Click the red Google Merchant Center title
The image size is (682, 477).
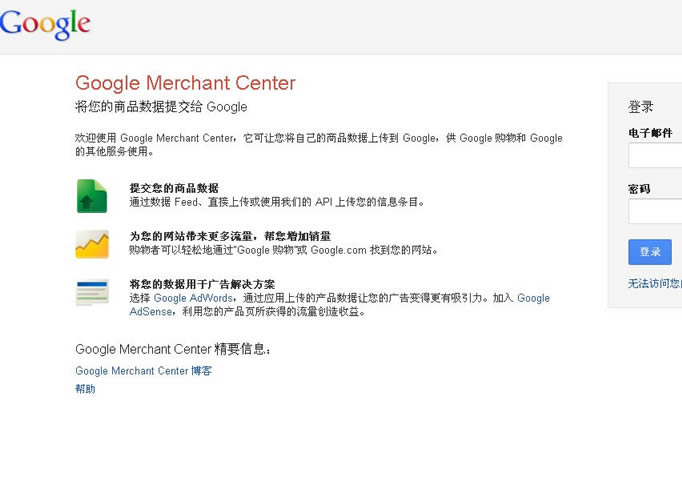point(185,83)
